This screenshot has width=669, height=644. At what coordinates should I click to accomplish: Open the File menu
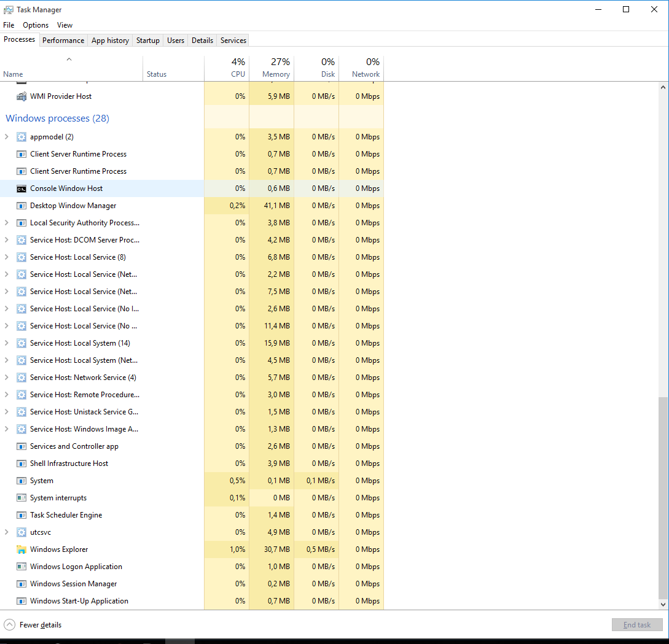[x=9, y=25]
